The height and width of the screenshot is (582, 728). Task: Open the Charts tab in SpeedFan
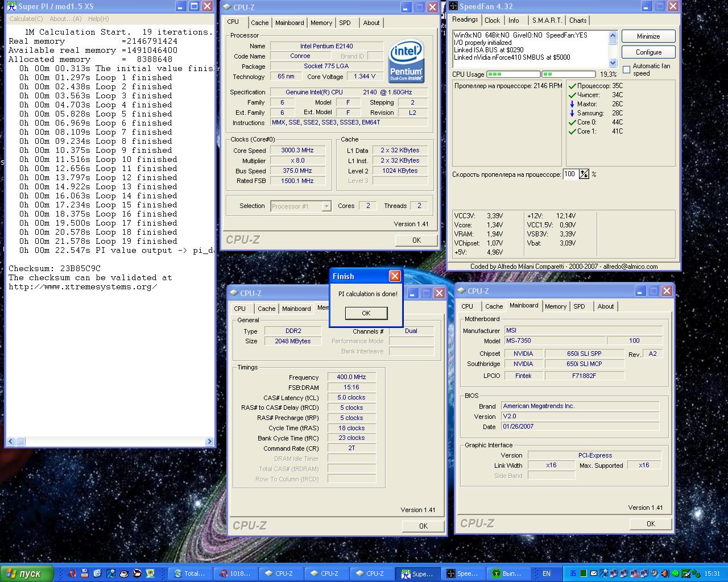pyautogui.click(x=578, y=20)
